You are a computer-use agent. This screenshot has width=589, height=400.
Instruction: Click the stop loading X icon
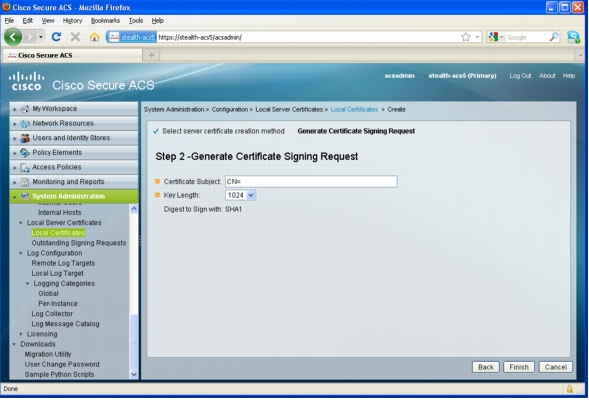point(75,37)
